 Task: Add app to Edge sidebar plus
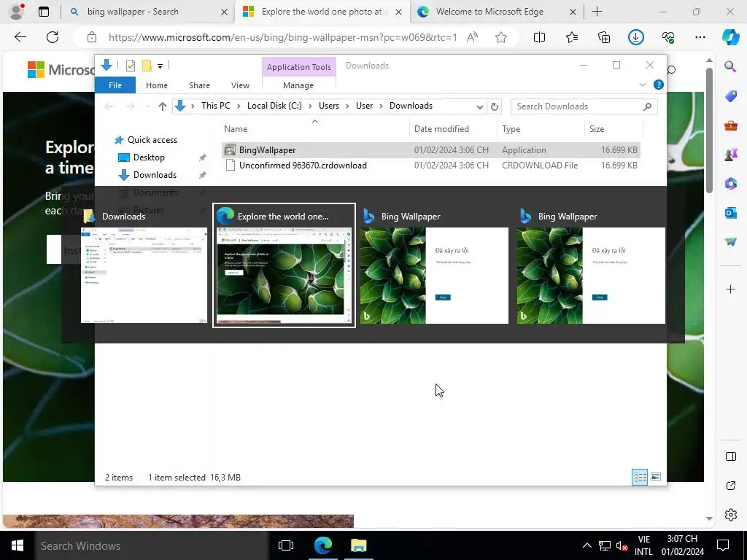coord(730,289)
